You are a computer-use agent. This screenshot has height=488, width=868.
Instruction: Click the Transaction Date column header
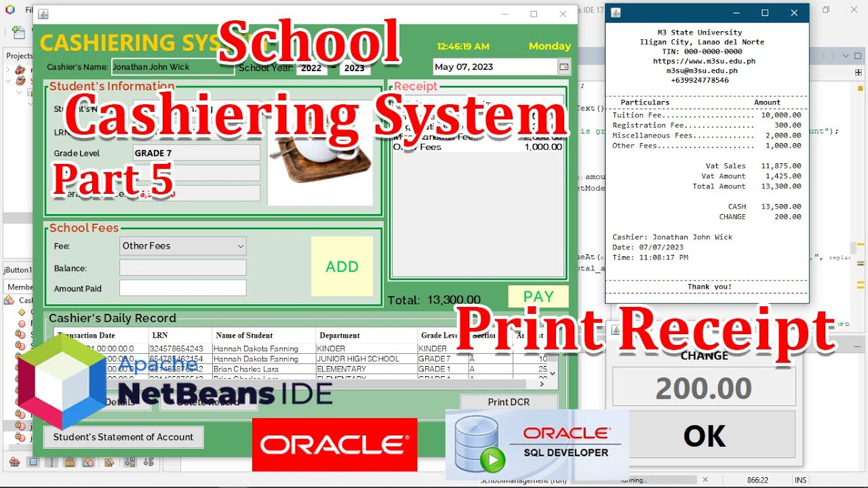[101, 335]
